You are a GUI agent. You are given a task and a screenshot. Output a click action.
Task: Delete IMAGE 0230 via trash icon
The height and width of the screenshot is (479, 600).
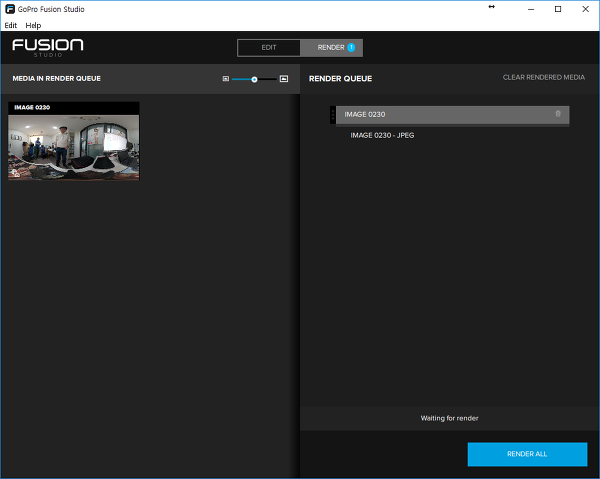558,114
